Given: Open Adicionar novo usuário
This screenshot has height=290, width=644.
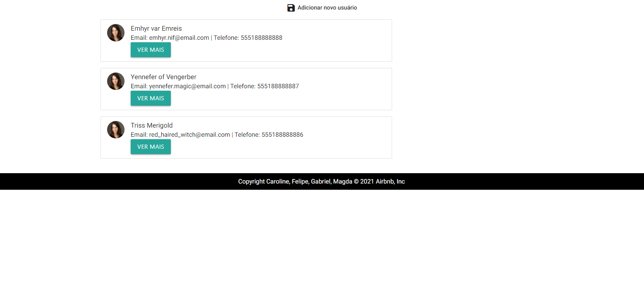Looking at the screenshot, I should click(x=327, y=7).
